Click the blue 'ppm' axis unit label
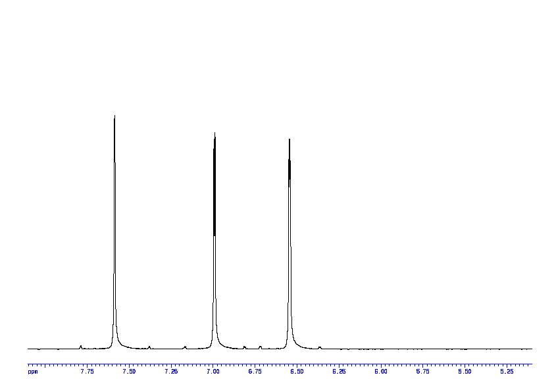The height and width of the screenshot is (392, 554). tap(33, 372)
